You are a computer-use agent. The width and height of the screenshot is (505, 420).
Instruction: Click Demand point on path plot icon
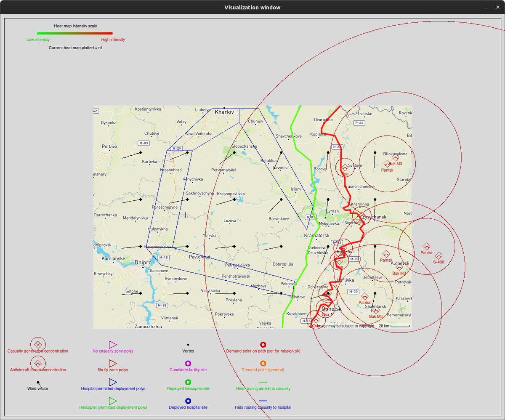(x=263, y=345)
